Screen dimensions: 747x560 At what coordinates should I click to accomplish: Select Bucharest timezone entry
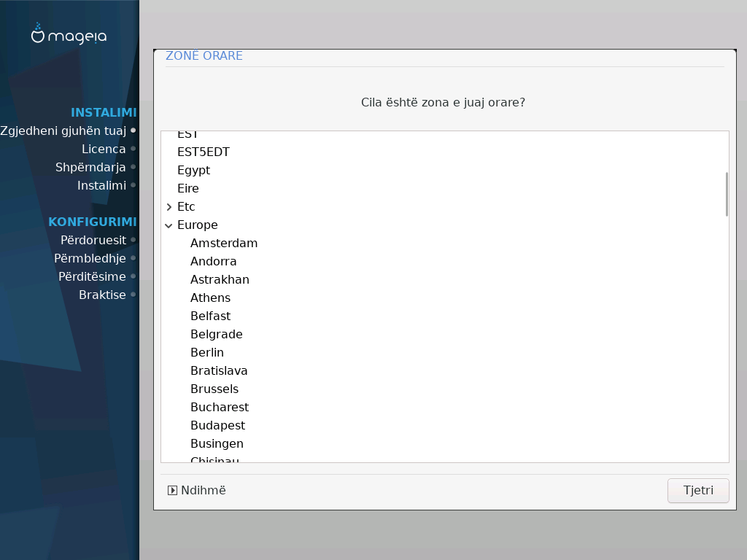[219, 408]
